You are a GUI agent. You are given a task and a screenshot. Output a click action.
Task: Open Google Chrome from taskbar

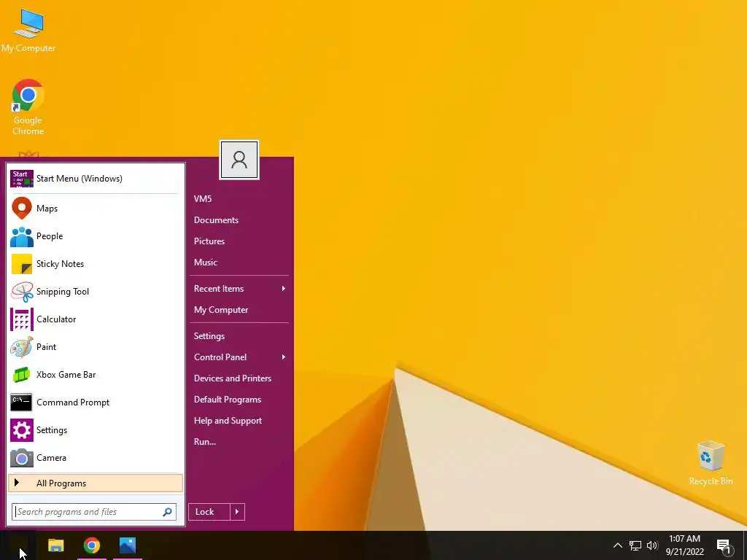pyautogui.click(x=91, y=545)
